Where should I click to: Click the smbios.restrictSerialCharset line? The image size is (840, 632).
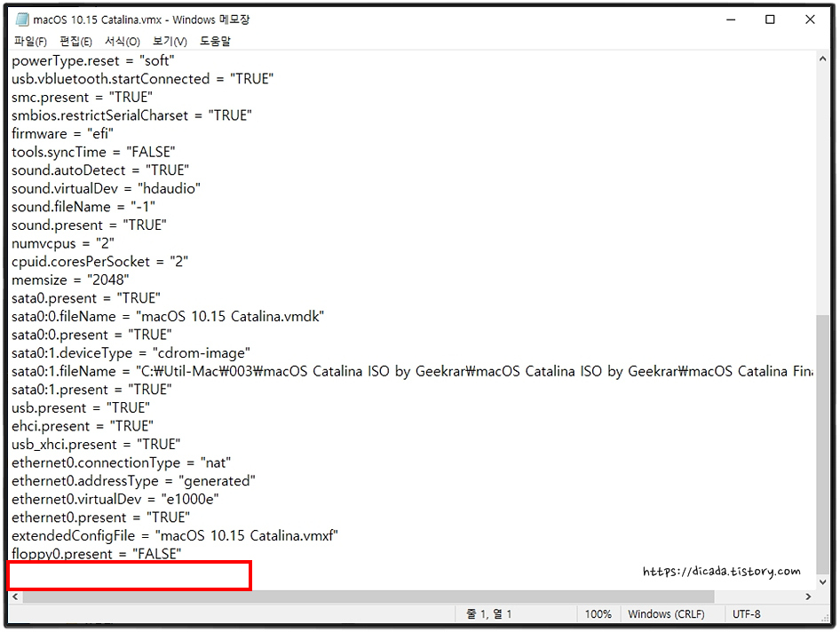131,115
